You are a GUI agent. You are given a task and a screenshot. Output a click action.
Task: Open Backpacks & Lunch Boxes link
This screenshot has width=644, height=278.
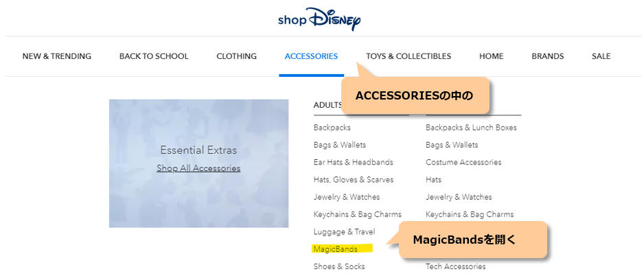pos(471,127)
